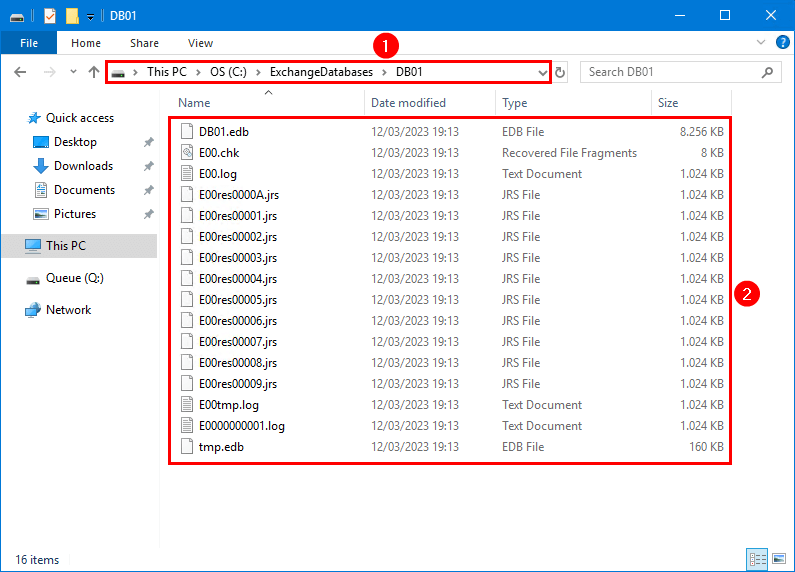The width and height of the screenshot is (795, 572).
Task: Select the E00tmp.log file icon
Action: coord(187,405)
